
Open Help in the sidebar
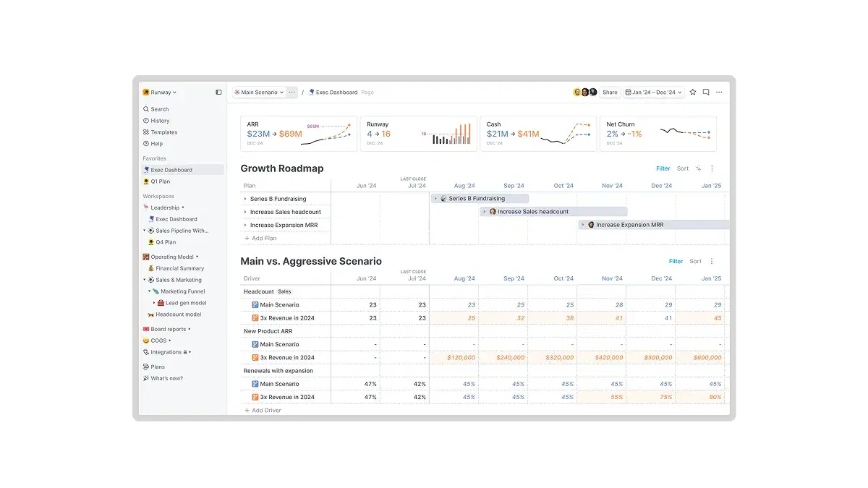[153, 144]
